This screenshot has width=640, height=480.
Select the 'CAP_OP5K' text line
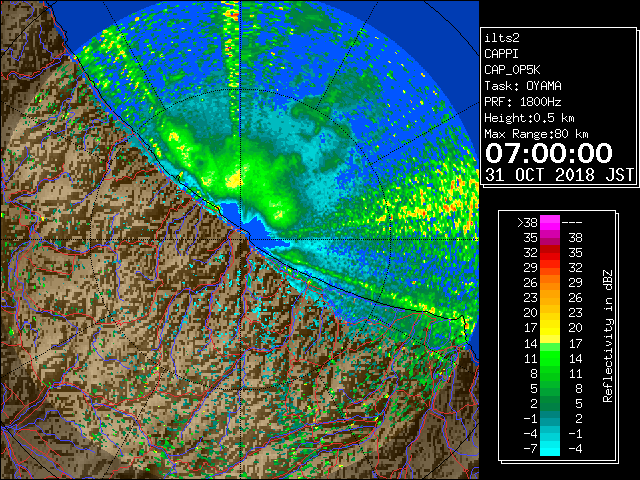tap(512, 70)
